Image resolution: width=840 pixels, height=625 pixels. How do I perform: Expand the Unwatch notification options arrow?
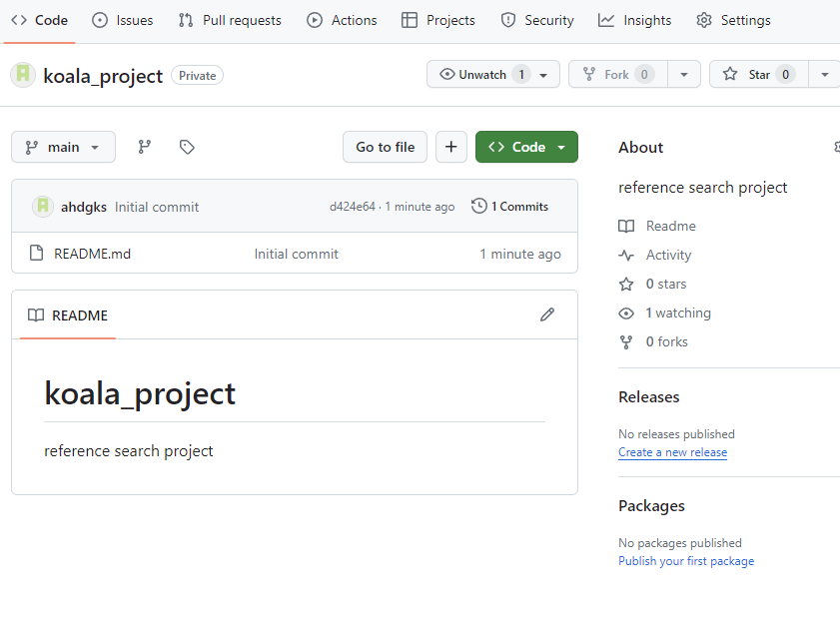(543, 75)
